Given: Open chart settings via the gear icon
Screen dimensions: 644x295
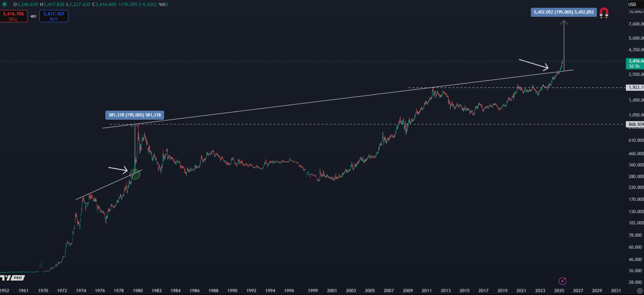Looking at the screenshot, I should [639, 290].
